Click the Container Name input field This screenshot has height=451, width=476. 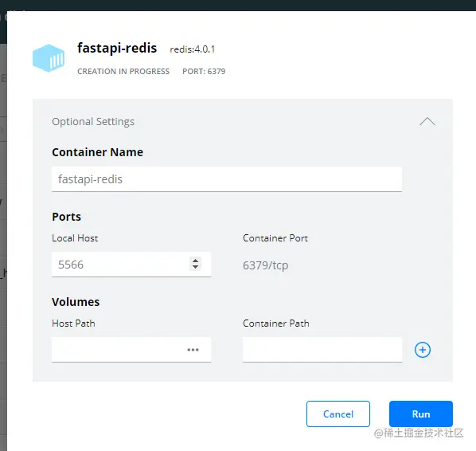pos(227,179)
